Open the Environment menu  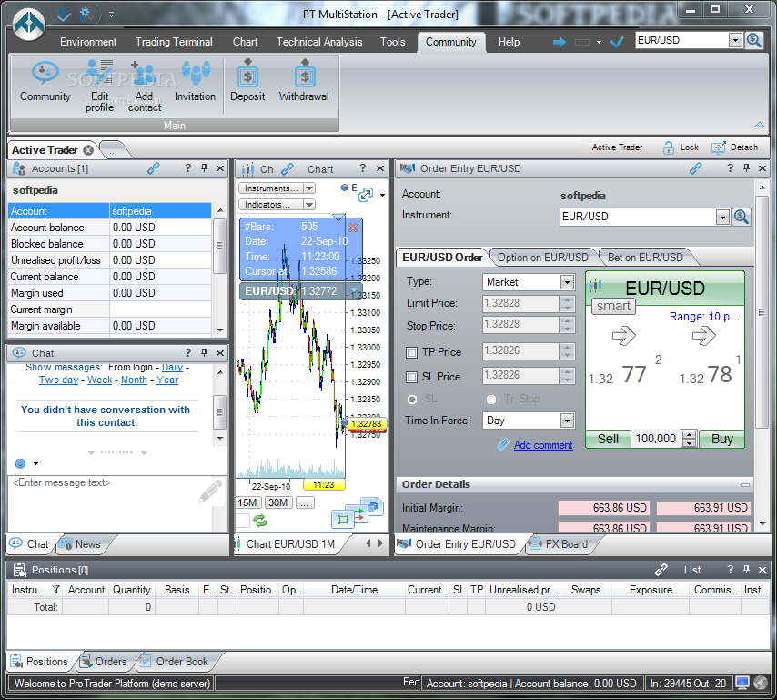pyautogui.click(x=88, y=42)
